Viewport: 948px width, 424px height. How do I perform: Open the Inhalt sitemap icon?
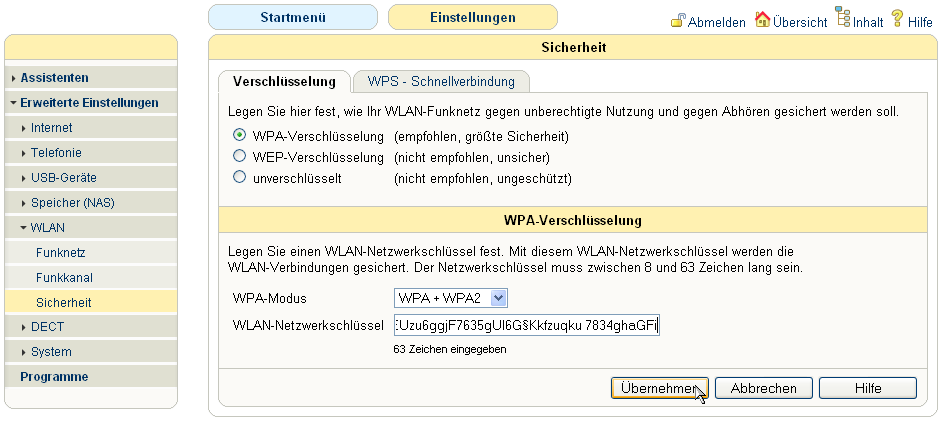coord(843,20)
